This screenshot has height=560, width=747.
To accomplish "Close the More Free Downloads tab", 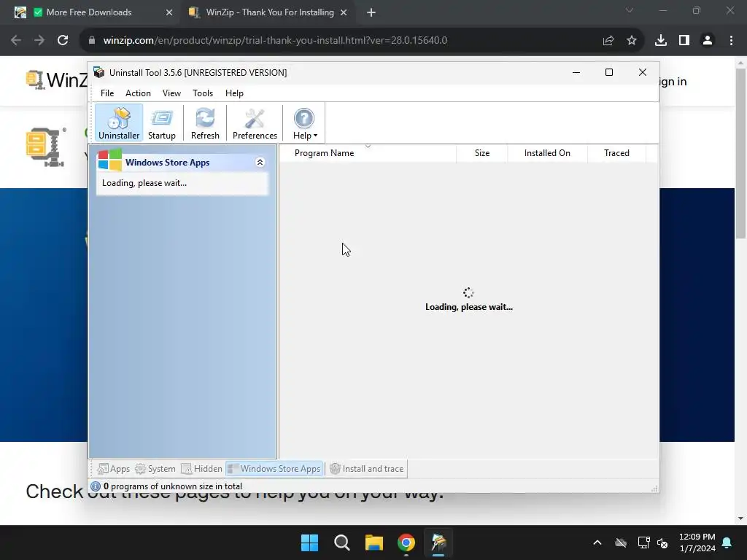I will pyautogui.click(x=169, y=12).
